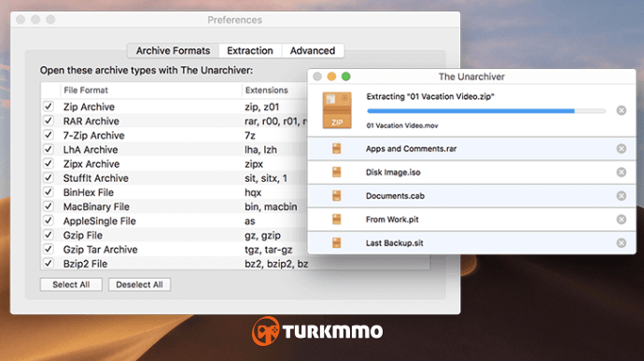
Task: Remove Disk Image.iso from the queue
Action: tap(621, 172)
